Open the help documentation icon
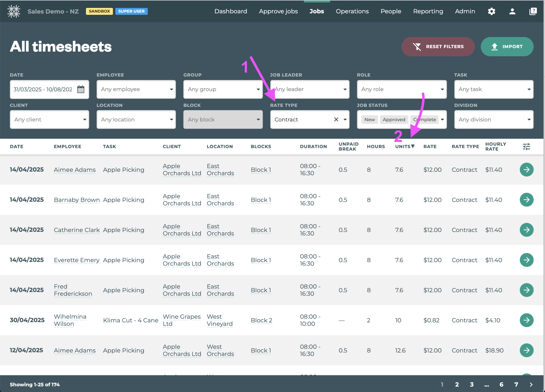The width and height of the screenshot is (545, 392). coord(533,11)
